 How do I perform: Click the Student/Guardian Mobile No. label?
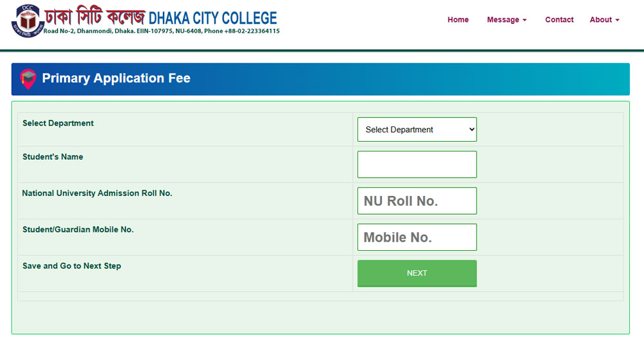78,230
